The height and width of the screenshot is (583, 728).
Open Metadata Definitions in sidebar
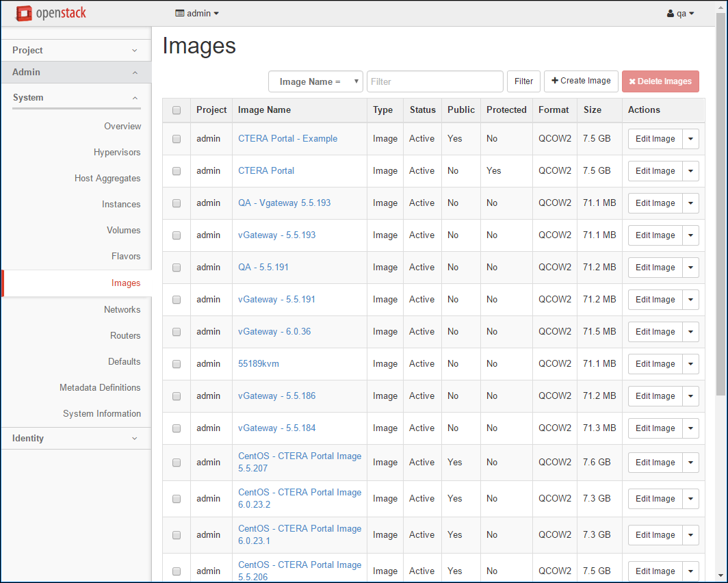100,387
